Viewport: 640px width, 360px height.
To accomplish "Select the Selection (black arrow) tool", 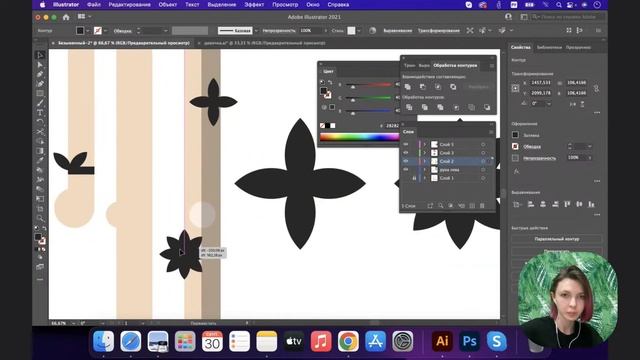I will 40,56.
